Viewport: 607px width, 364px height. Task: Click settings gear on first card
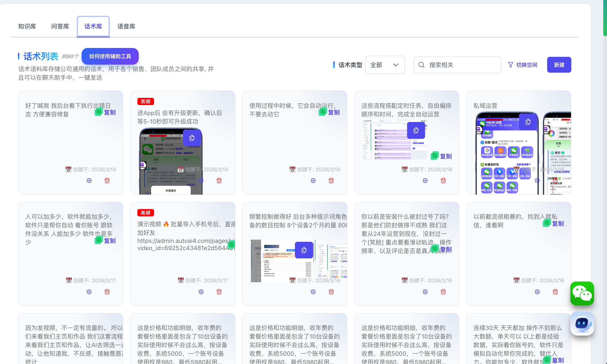tap(89, 181)
